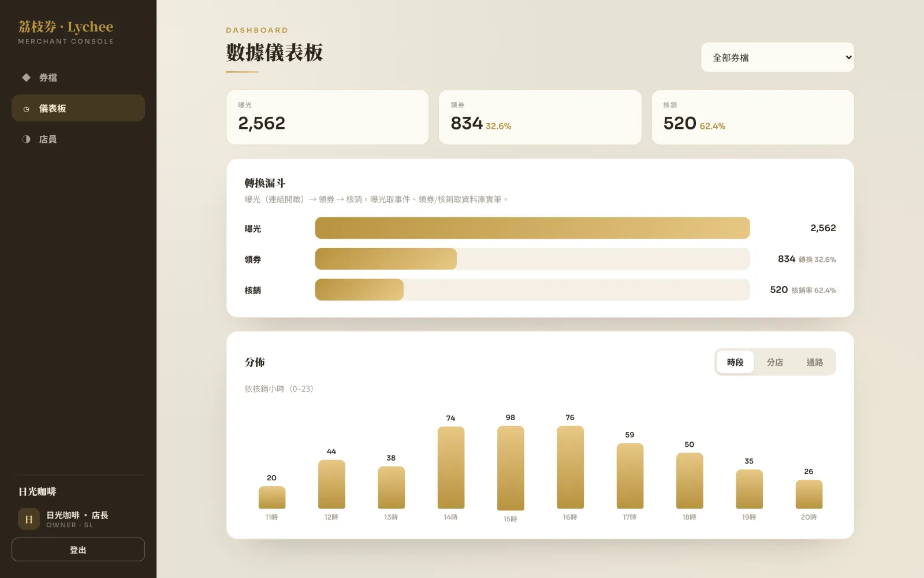This screenshot has height=578, width=924.
Task: Click the 2,562 value in funnel row
Action: point(823,228)
